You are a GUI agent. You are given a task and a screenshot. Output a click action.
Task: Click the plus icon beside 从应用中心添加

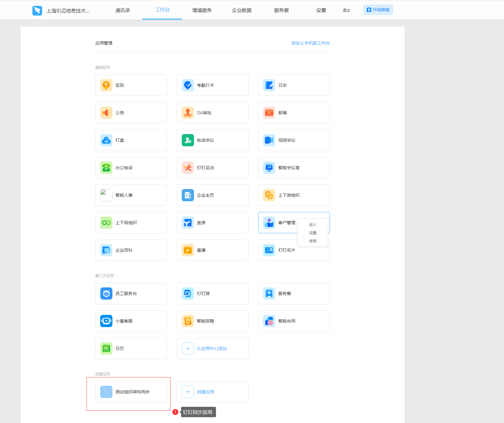coord(188,348)
